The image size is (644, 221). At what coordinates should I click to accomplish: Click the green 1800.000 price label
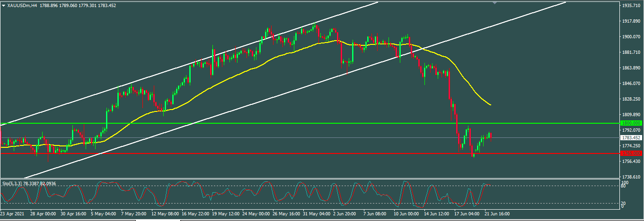632,123
